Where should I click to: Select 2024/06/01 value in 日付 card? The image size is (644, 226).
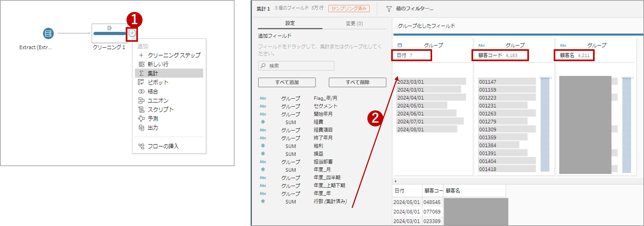pyautogui.click(x=426, y=113)
